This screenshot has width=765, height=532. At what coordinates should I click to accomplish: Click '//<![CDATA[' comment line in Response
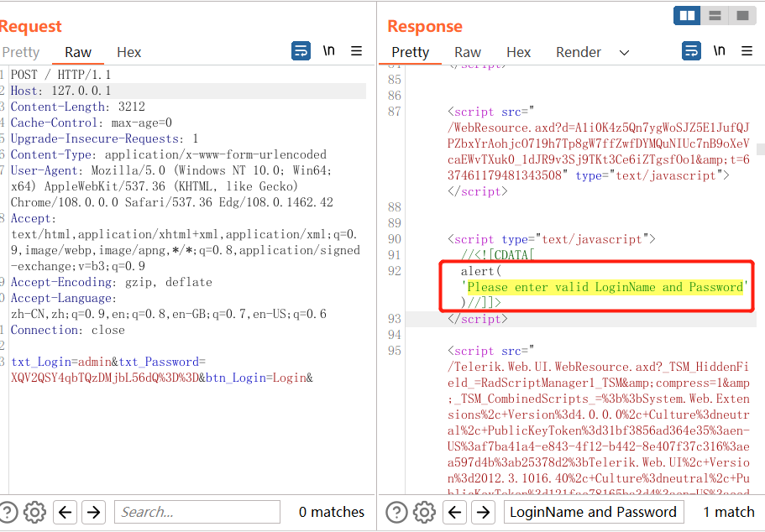coord(498,255)
